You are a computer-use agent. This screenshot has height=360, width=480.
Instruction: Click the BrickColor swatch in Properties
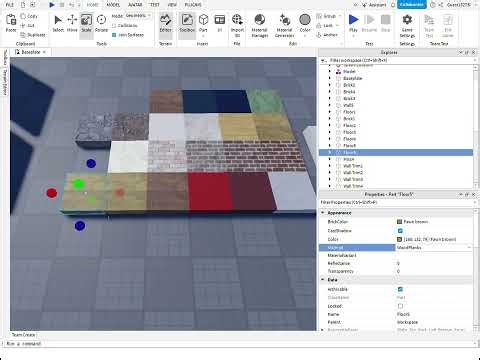(399, 222)
